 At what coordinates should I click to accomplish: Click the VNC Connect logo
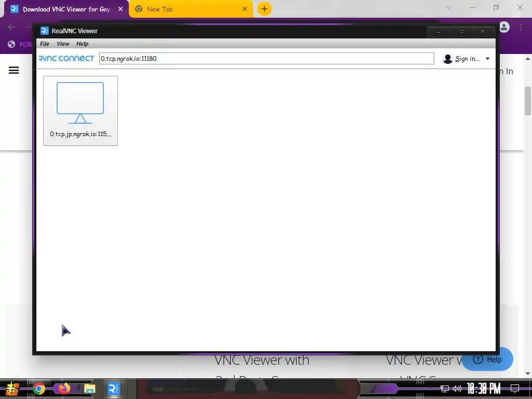(66, 58)
